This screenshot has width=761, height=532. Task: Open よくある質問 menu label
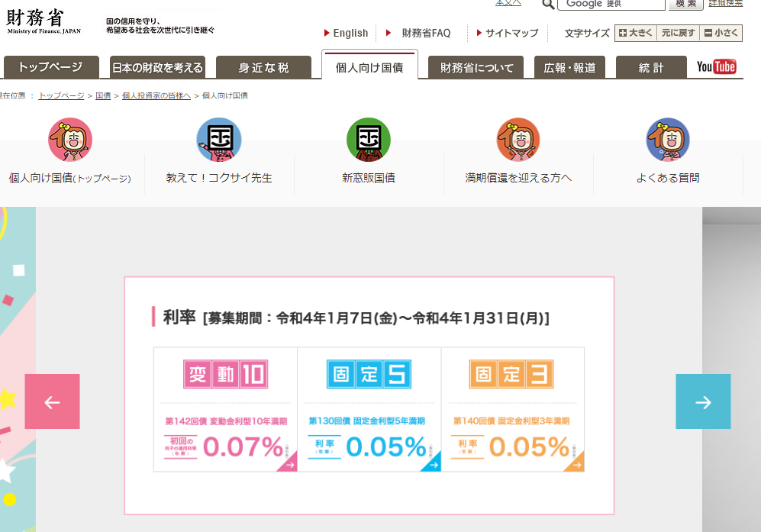pos(668,178)
